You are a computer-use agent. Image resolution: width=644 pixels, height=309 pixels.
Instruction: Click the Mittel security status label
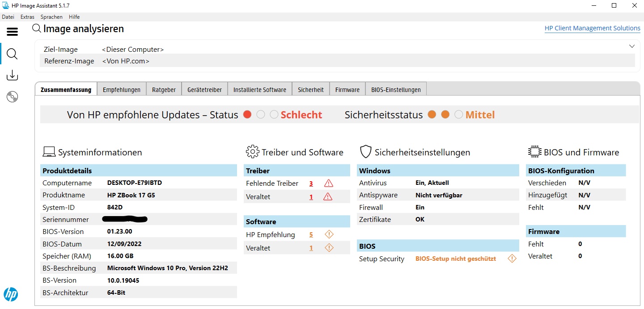480,115
